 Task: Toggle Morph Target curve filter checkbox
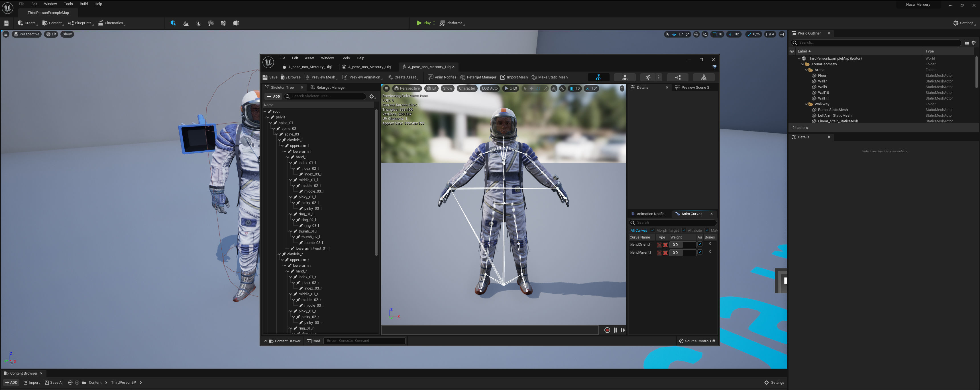click(653, 231)
